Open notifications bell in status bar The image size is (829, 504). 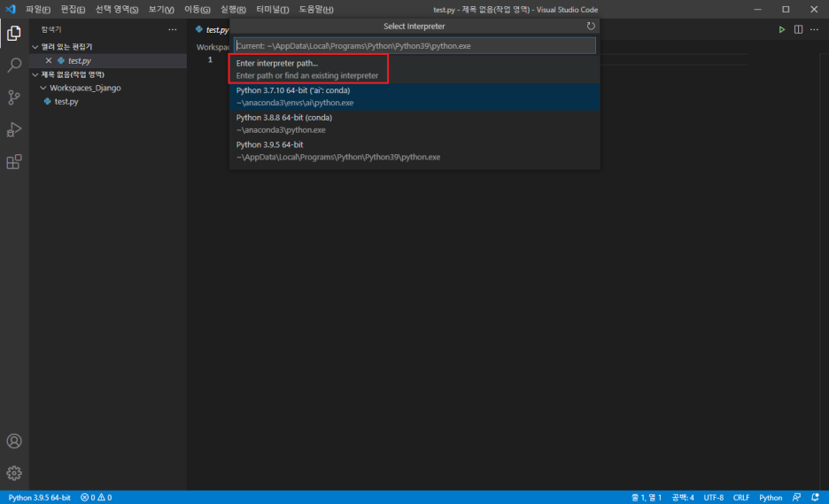(815, 498)
